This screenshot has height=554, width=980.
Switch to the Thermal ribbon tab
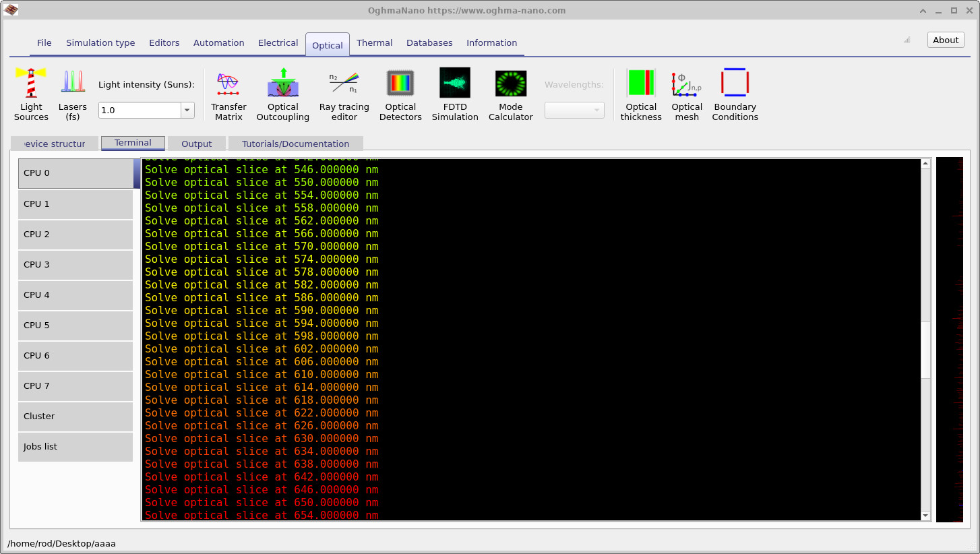pos(375,42)
